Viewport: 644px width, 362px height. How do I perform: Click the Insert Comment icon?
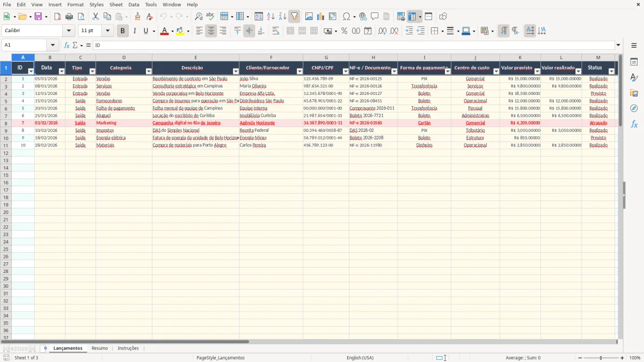(375, 17)
